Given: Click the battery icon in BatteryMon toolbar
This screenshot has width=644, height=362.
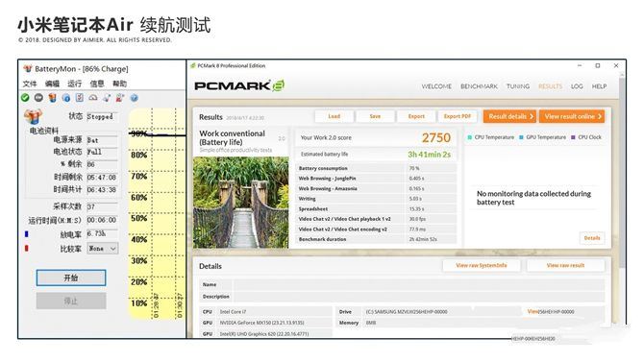Looking at the screenshot, I should 52,98.
